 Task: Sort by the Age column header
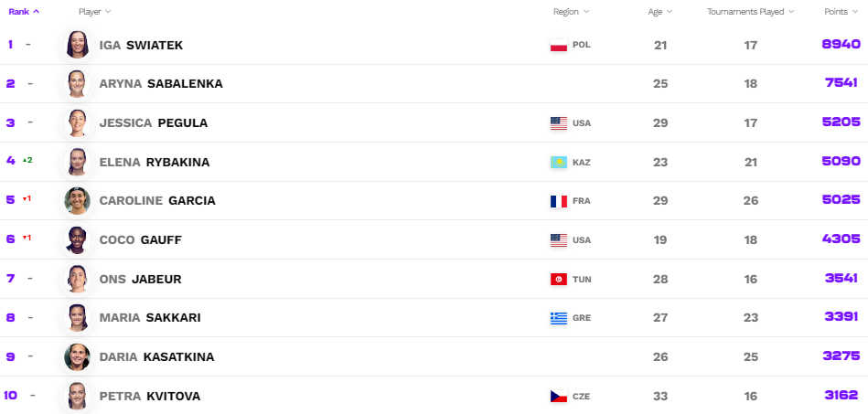(x=660, y=12)
